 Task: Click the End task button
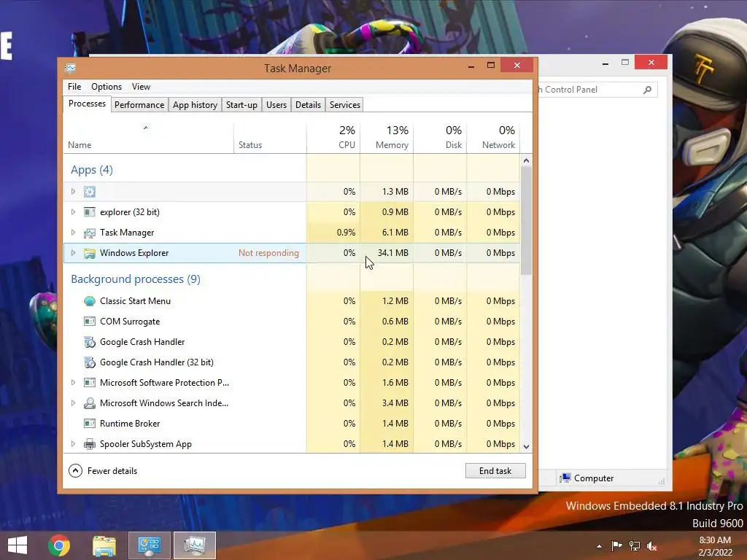pyautogui.click(x=495, y=471)
